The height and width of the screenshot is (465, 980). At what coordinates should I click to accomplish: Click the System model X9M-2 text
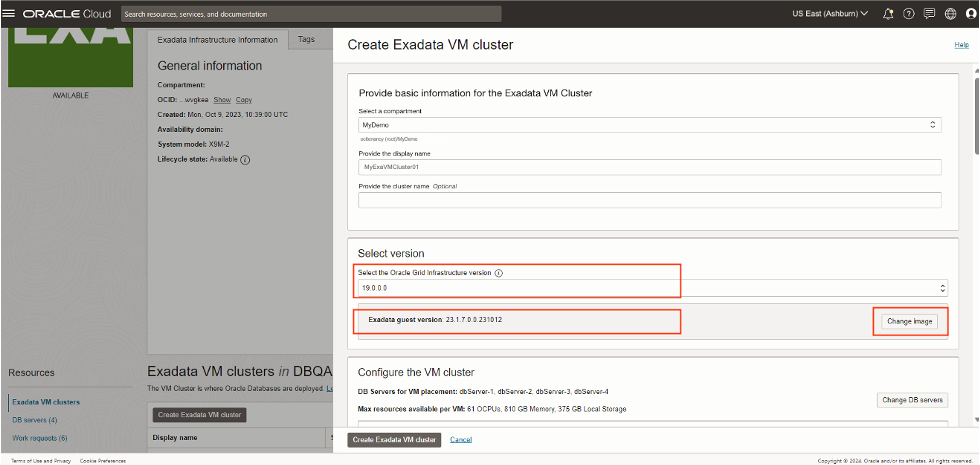pyautogui.click(x=194, y=144)
